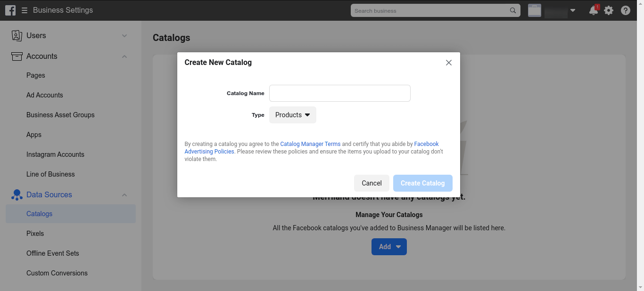Expand the Users section chevron
Viewport: 644px width, 291px height.
(124, 36)
